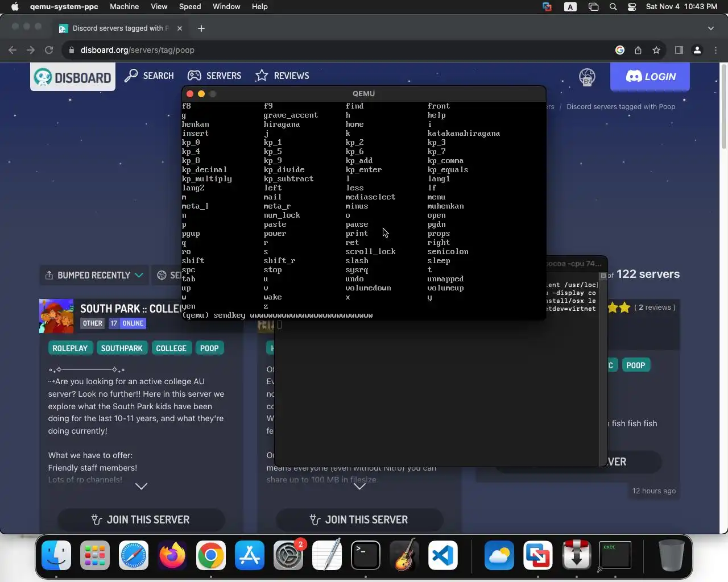Open the Apple menu
Viewport: 728px width, 582px height.
point(15,7)
